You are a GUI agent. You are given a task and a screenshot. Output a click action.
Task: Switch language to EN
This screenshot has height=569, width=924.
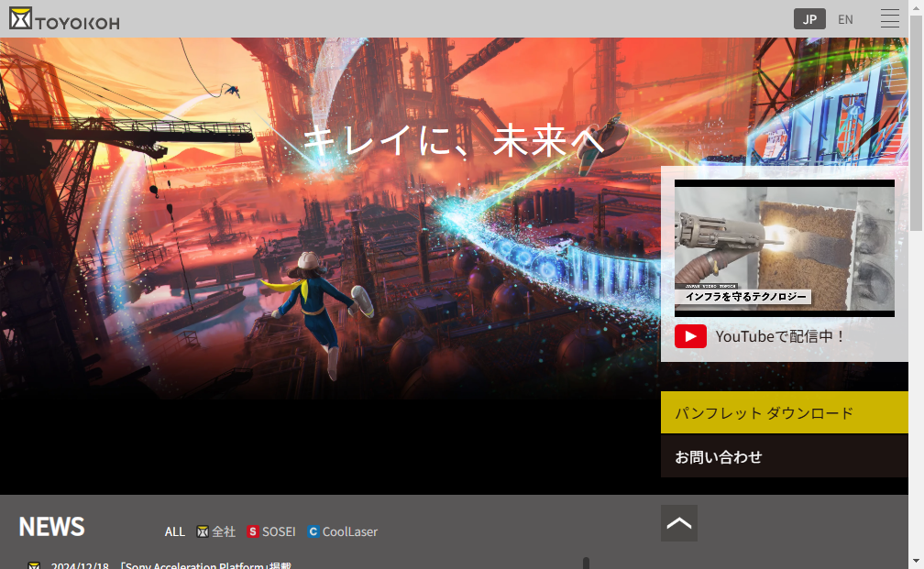(845, 19)
